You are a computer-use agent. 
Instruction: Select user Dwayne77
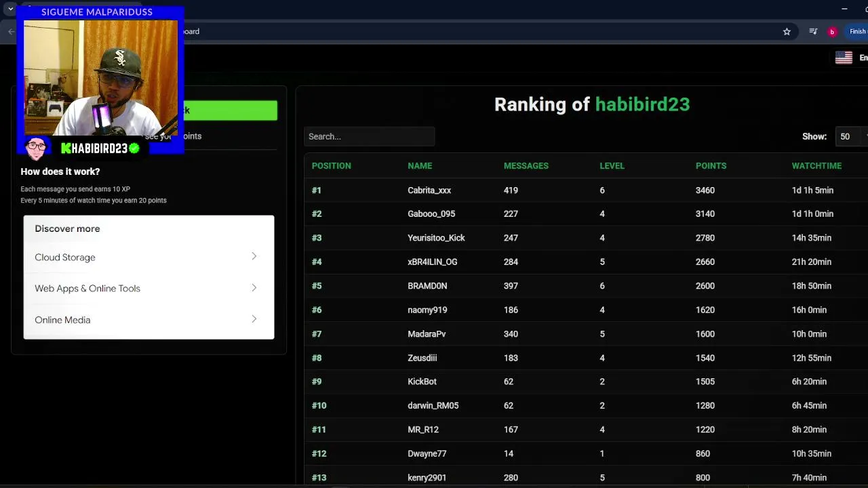[427, 454]
